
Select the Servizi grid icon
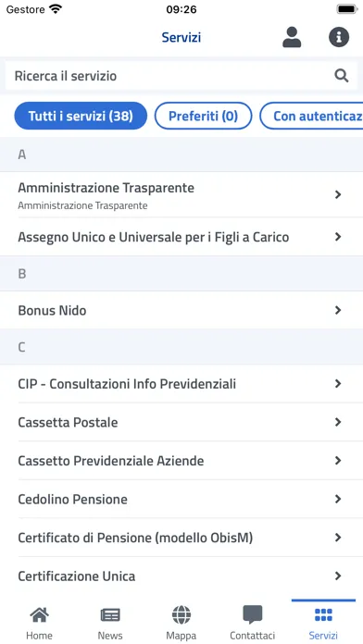tap(323, 614)
